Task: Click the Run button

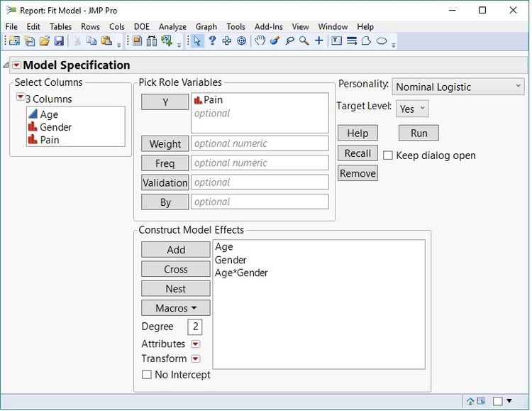Action: (x=419, y=133)
